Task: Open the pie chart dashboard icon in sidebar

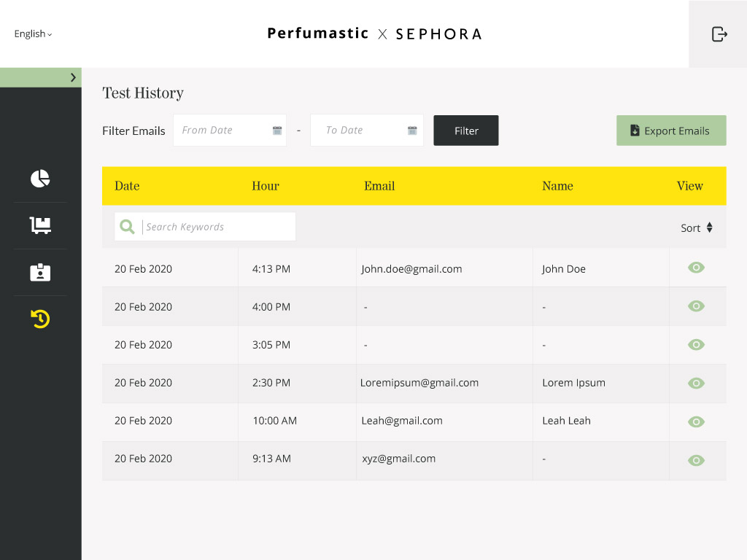Action: (x=40, y=179)
